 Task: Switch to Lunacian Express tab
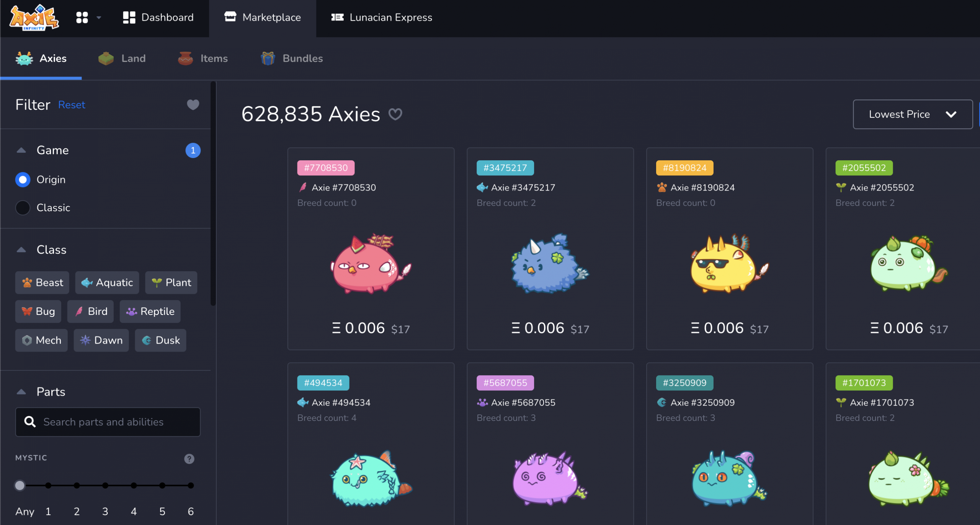click(x=382, y=18)
